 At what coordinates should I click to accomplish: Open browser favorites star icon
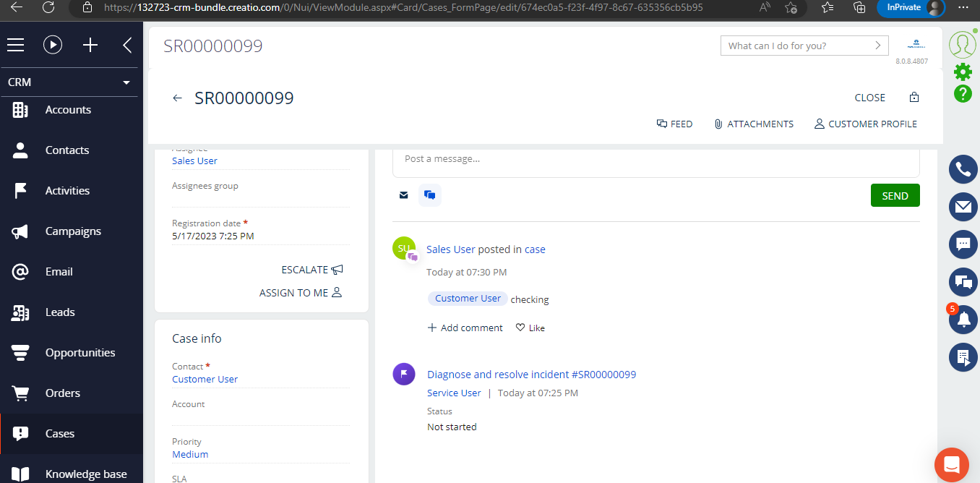tap(828, 7)
